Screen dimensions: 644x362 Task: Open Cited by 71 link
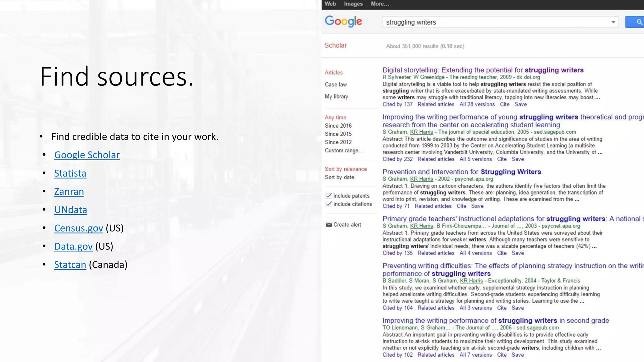[396, 206]
